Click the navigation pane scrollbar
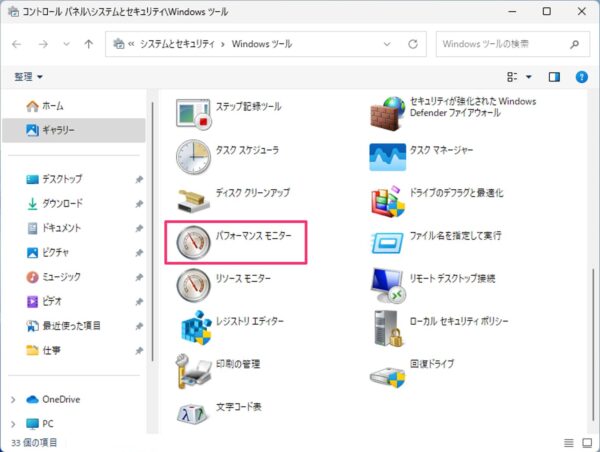The height and width of the screenshot is (452, 600). tap(153, 232)
